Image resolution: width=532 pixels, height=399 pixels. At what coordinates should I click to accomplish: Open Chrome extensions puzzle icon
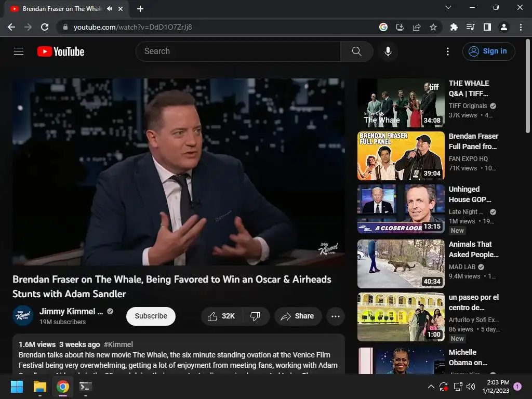click(x=454, y=27)
